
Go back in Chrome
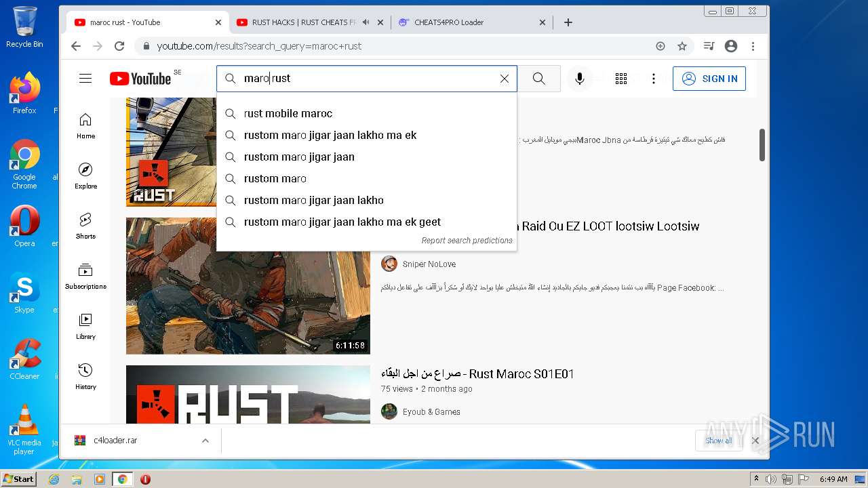[x=76, y=46]
